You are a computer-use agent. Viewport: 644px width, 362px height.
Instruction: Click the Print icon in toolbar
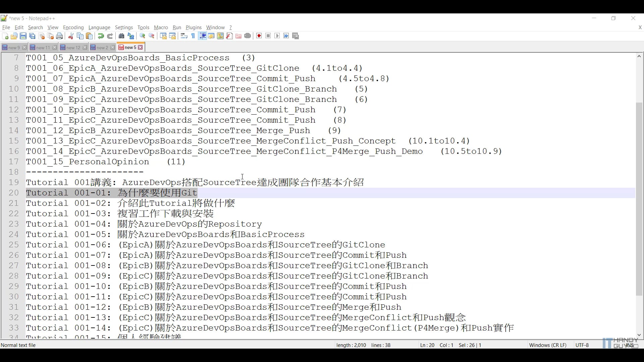[x=60, y=36]
